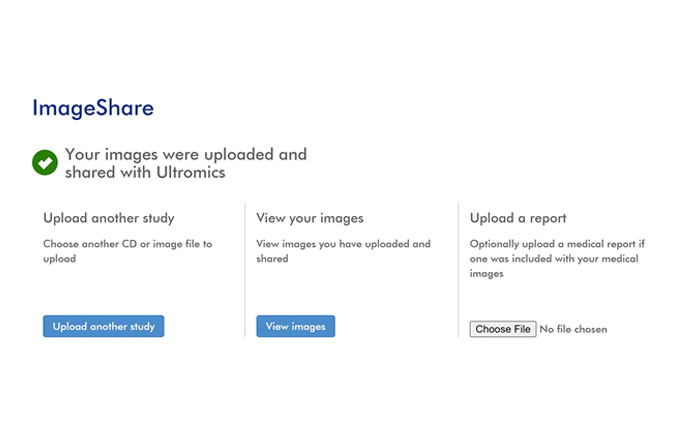675x442 pixels.
Task: Open View images via blue button
Action: pos(296,326)
